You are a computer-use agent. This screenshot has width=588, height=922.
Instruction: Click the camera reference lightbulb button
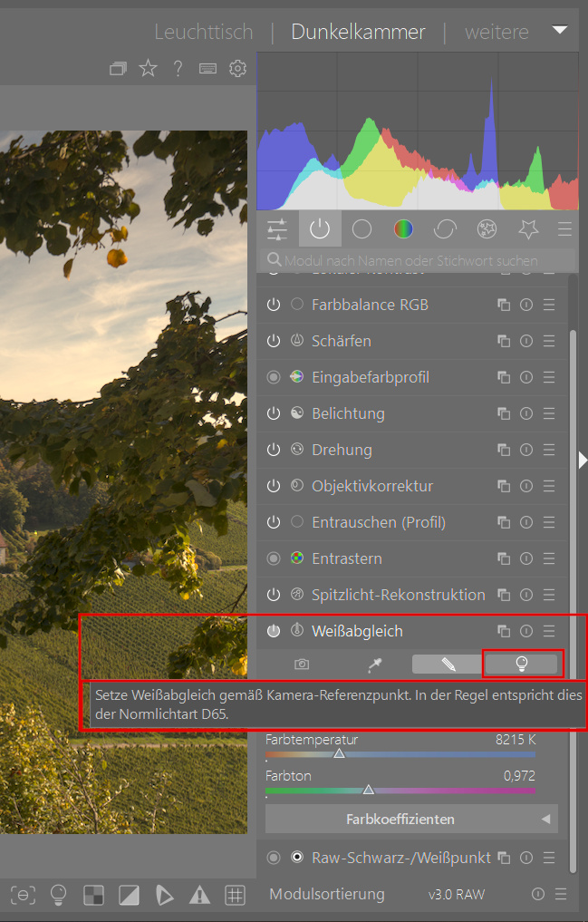tap(521, 665)
